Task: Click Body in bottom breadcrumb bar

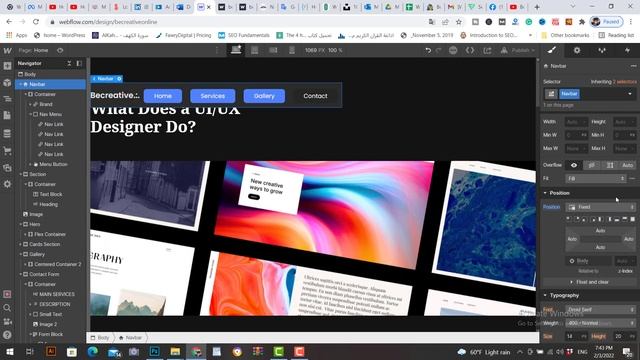Action: pyautogui.click(x=100, y=338)
